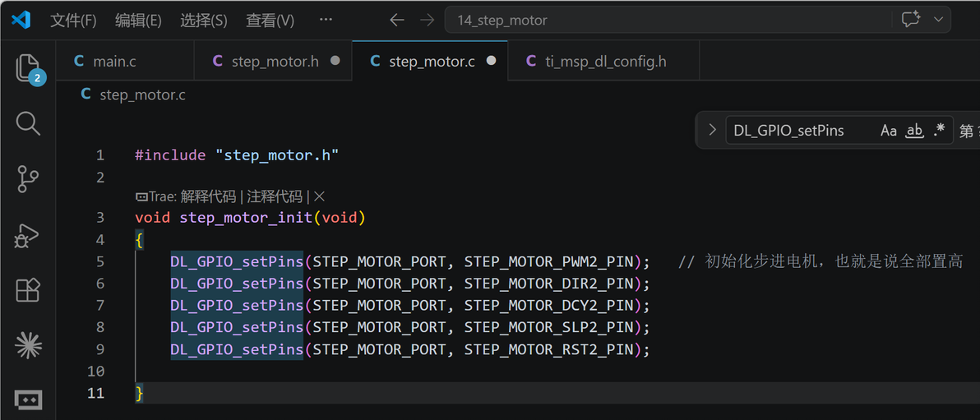
Task: Click the "step_motor.h" string on line 1
Action: pos(277,155)
